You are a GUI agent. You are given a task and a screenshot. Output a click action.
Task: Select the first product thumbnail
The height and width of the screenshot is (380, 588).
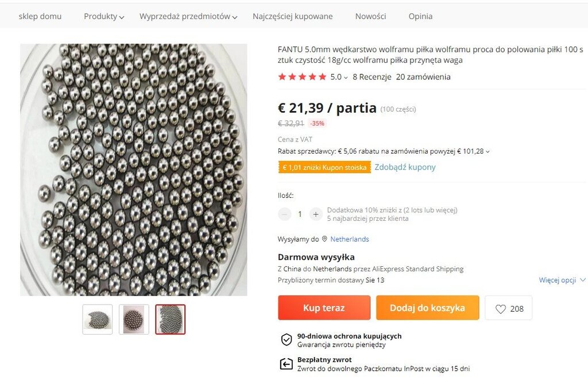click(98, 319)
